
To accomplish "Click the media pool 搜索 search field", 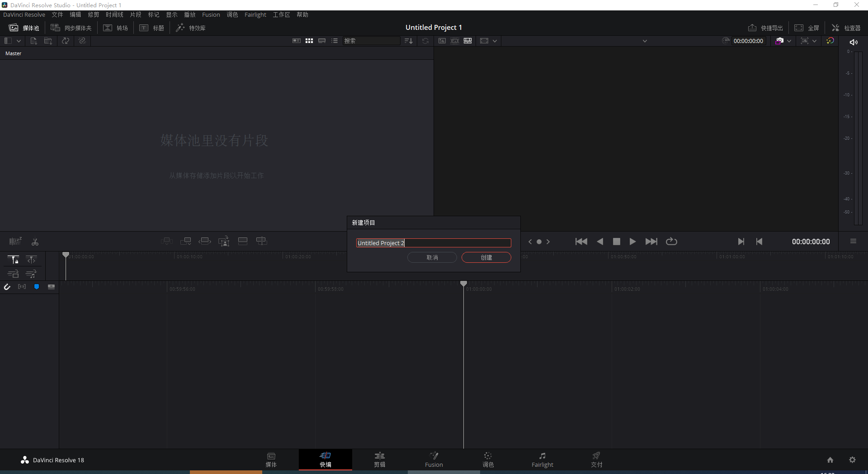I will 371,41.
